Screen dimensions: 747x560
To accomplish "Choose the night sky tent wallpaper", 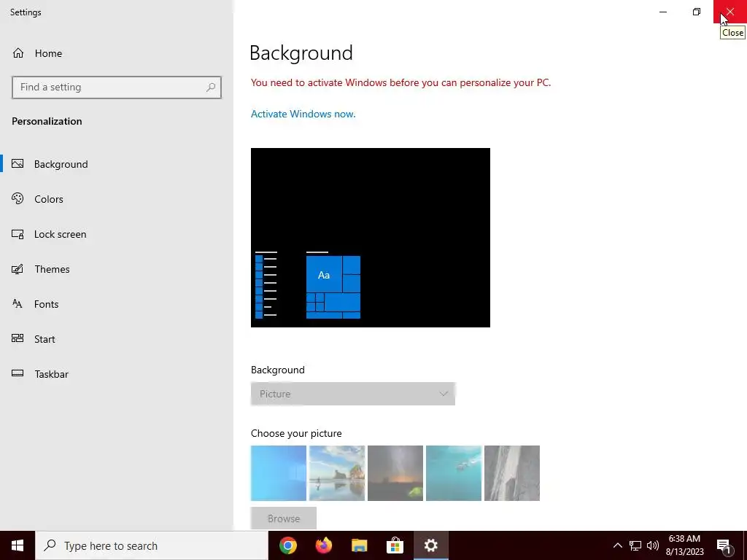I will tap(395, 473).
